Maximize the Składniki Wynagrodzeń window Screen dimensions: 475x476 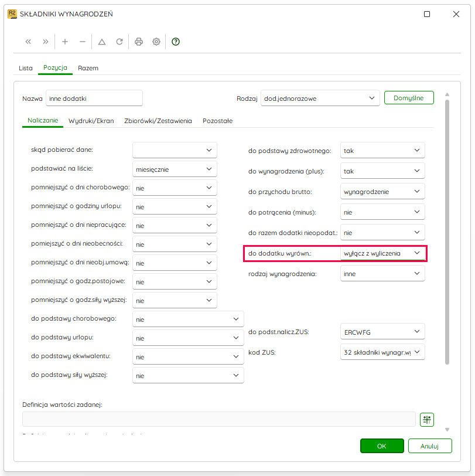427,14
